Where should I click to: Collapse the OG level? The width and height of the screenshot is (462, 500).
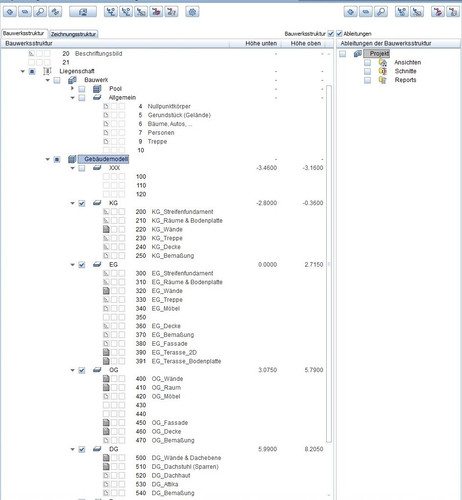click(x=72, y=370)
